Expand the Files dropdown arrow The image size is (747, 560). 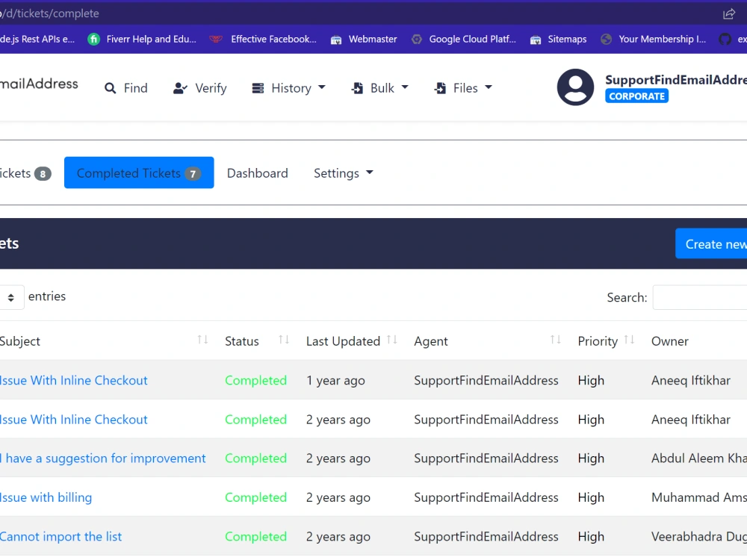coord(489,87)
